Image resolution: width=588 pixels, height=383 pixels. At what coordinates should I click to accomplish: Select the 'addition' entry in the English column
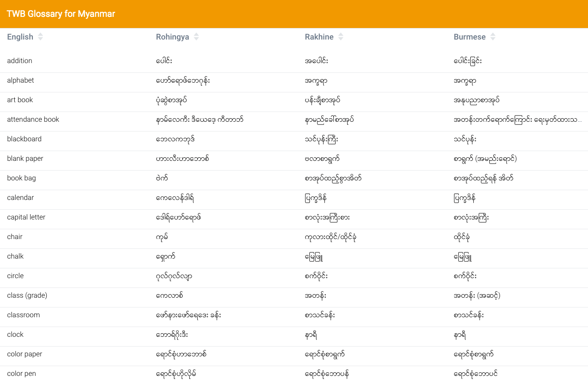pyautogui.click(x=20, y=61)
